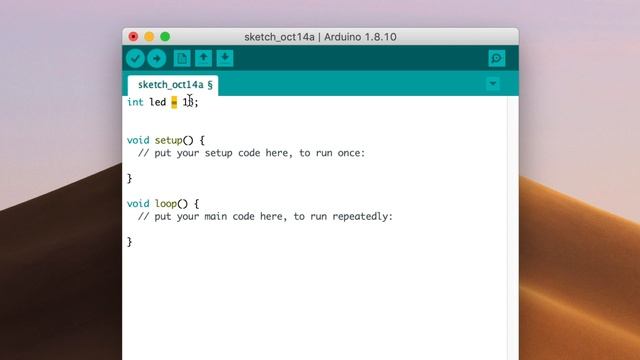Viewport: 640px width, 360px height.
Task: Save the sketch with the down-arrow icon
Action: [x=225, y=58]
